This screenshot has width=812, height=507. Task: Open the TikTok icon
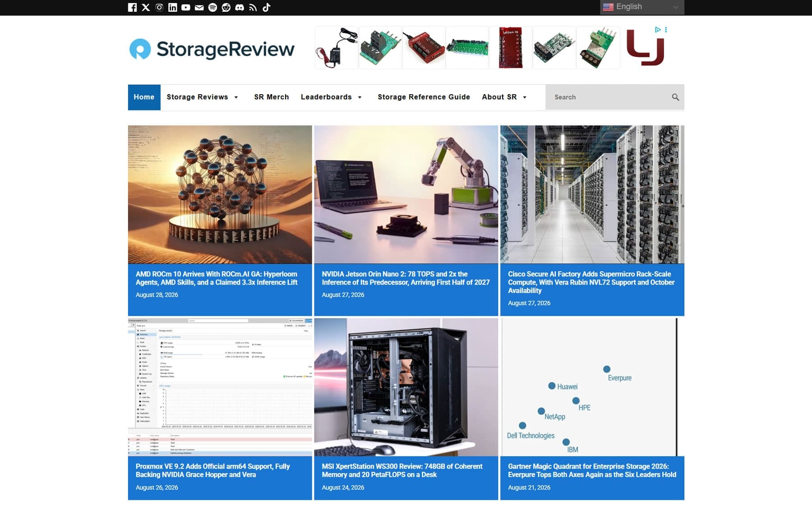[x=266, y=7]
